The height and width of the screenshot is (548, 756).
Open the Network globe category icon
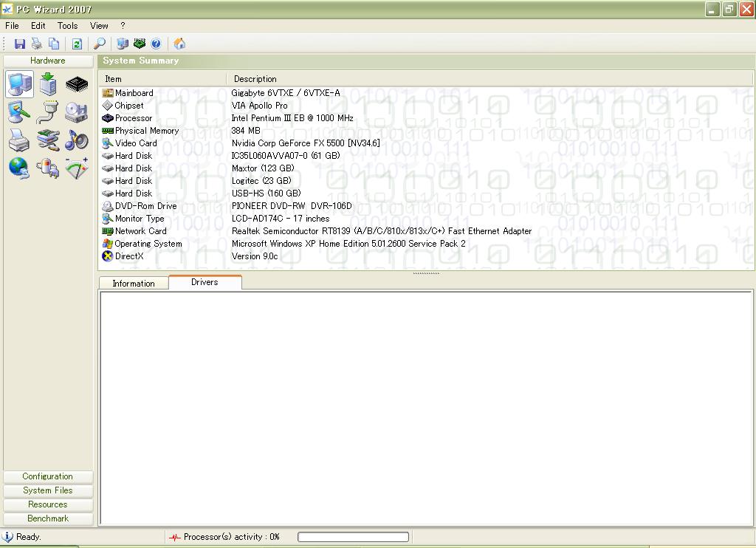[19, 168]
